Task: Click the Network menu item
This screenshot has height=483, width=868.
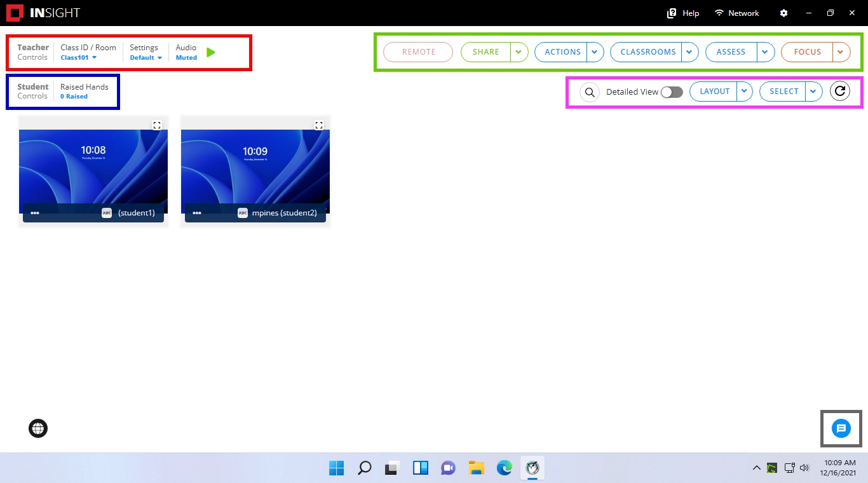Action: tap(736, 13)
